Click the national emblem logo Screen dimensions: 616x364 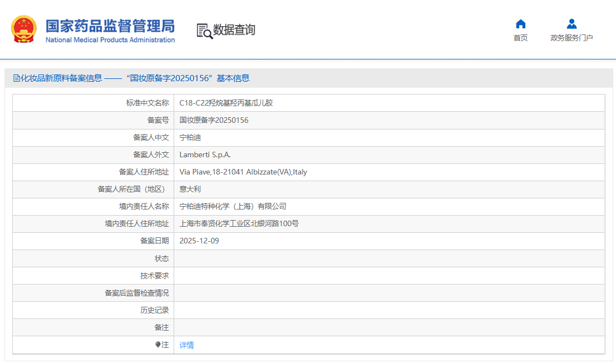point(24,29)
